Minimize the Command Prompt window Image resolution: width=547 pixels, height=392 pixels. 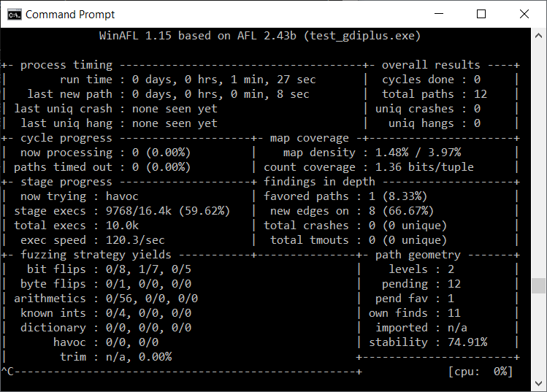(438, 14)
